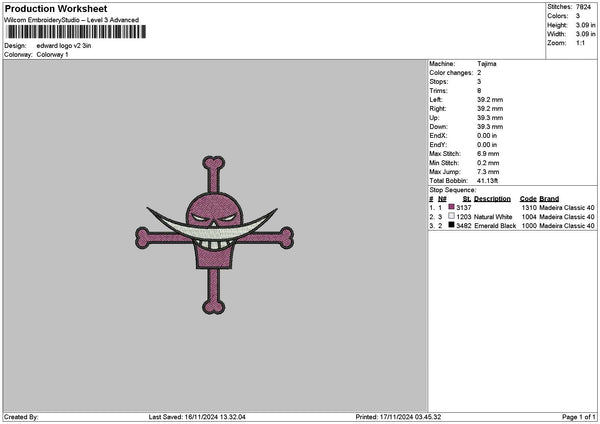
Task: Click the barcode under the worksheet title
Action: pos(76,32)
